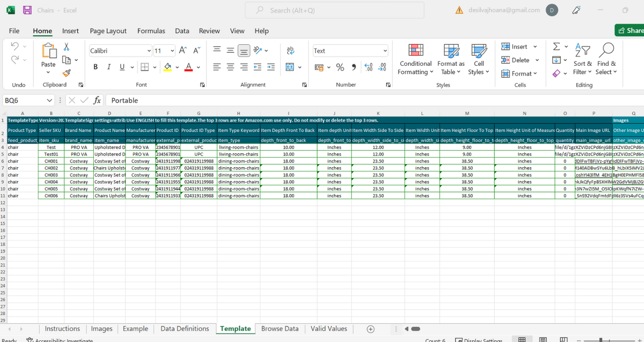Image resolution: width=644 pixels, height=342 pixels.
Task: Click the Undo arrow icon
Action: tap(15, 46)
